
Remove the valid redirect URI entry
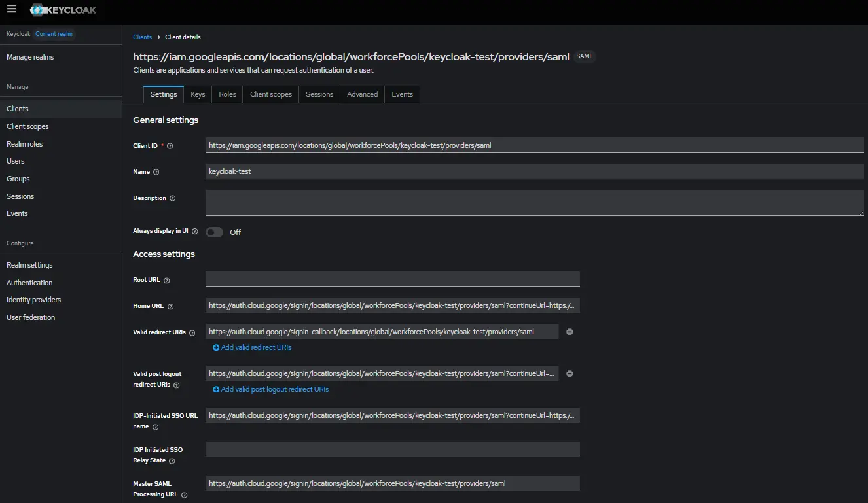coord(569,332)
